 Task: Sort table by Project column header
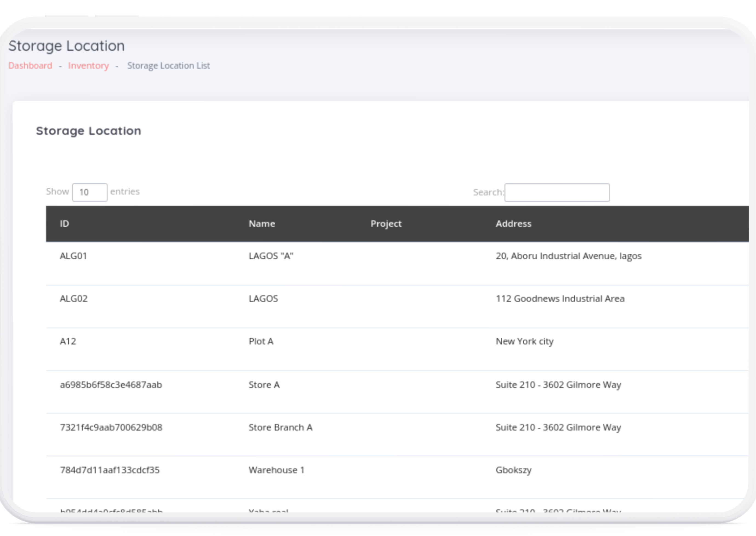[386, 224]
